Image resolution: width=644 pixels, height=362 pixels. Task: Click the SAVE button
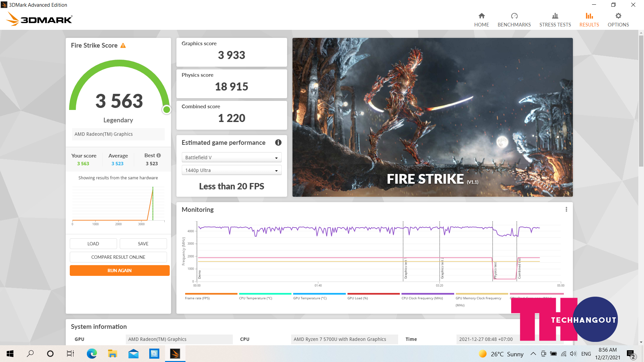pyautogui.click(x=143, y=244)
